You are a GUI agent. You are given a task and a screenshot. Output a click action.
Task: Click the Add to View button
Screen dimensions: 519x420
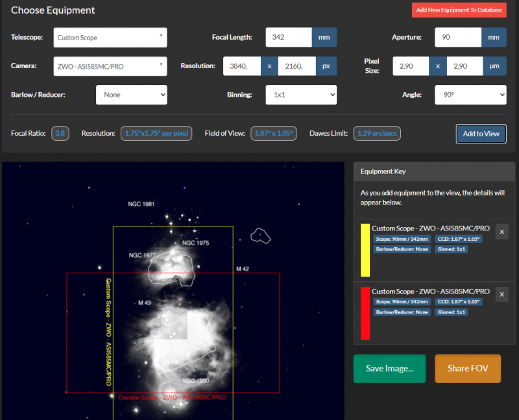click(481, 134)
